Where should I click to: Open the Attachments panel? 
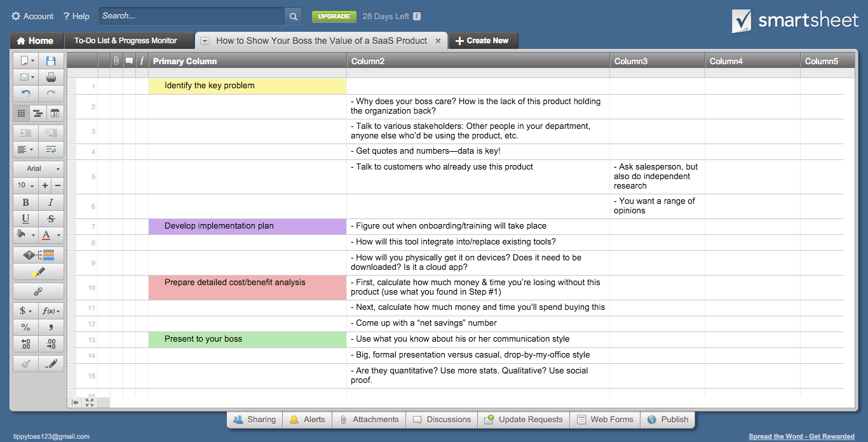[x=369, y=420]
